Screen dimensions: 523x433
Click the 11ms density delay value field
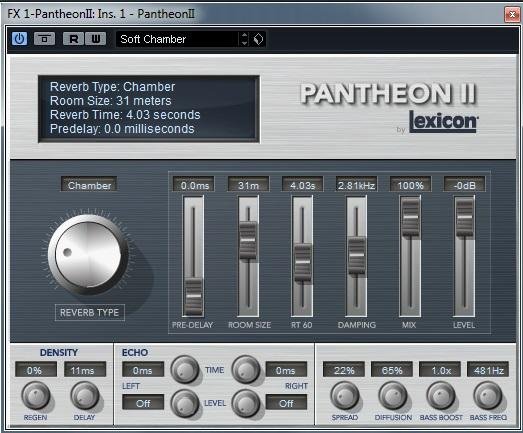(85, 370)
